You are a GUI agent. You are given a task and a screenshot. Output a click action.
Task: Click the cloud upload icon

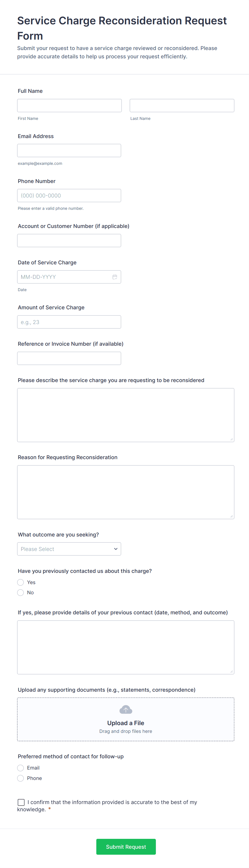click(x=126, y=710)
